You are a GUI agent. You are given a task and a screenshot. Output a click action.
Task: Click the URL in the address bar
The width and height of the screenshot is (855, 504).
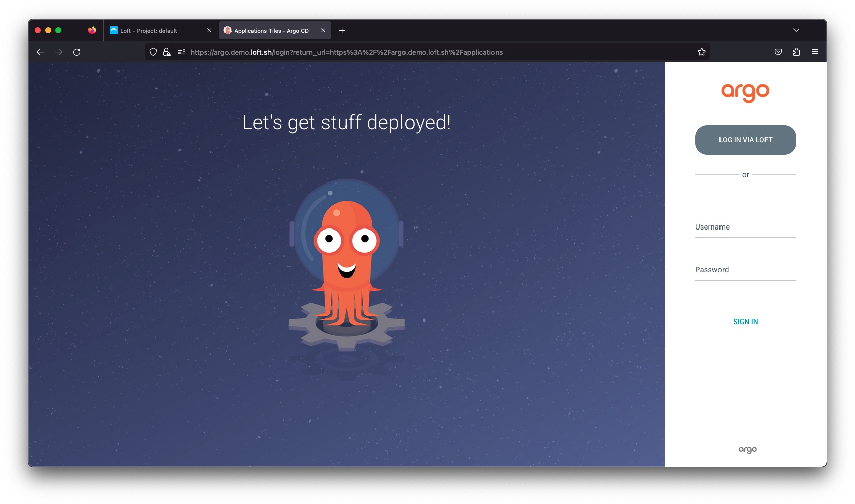coord(346,52)
